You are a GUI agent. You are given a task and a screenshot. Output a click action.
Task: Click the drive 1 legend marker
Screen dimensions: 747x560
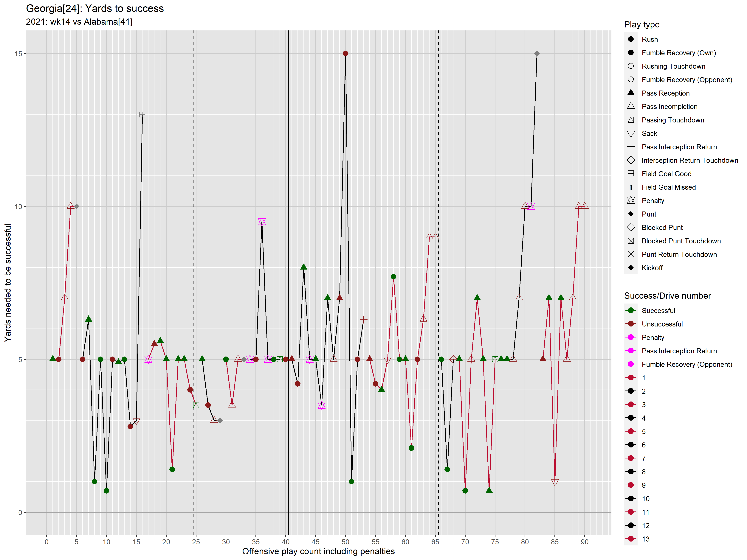[630, 377]
